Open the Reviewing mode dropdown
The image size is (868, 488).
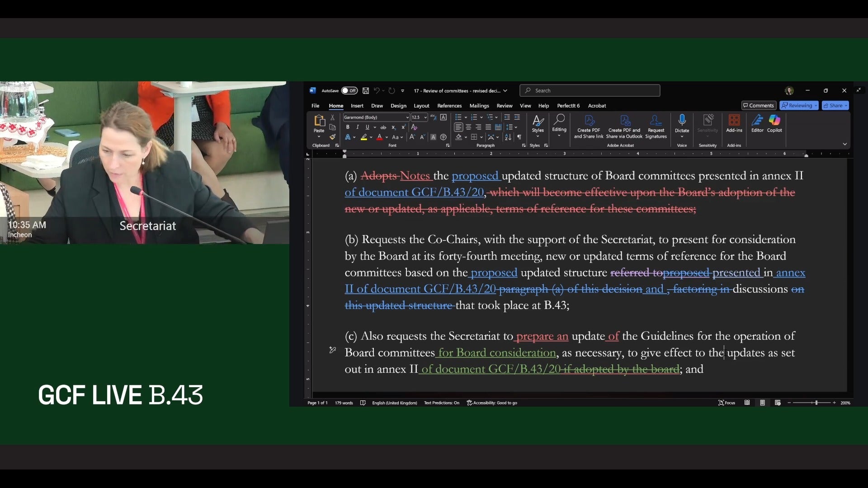tap(799, 105)
